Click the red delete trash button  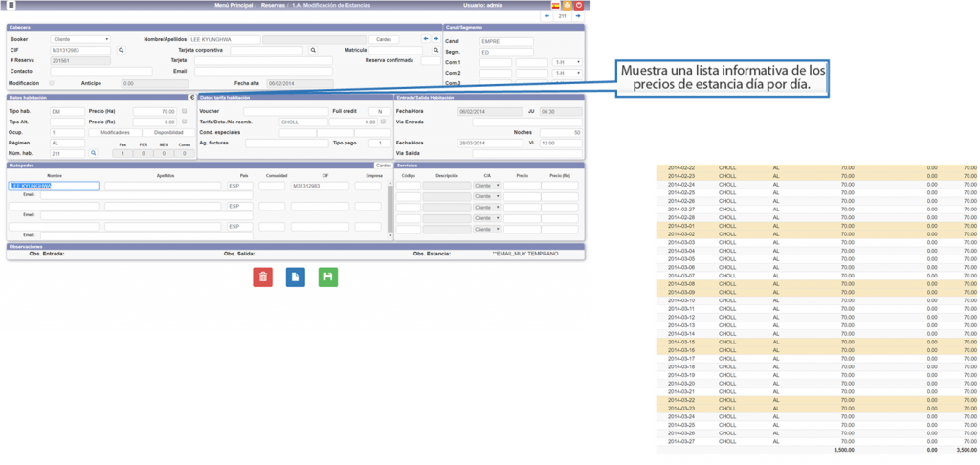click(x=262, y=277)
